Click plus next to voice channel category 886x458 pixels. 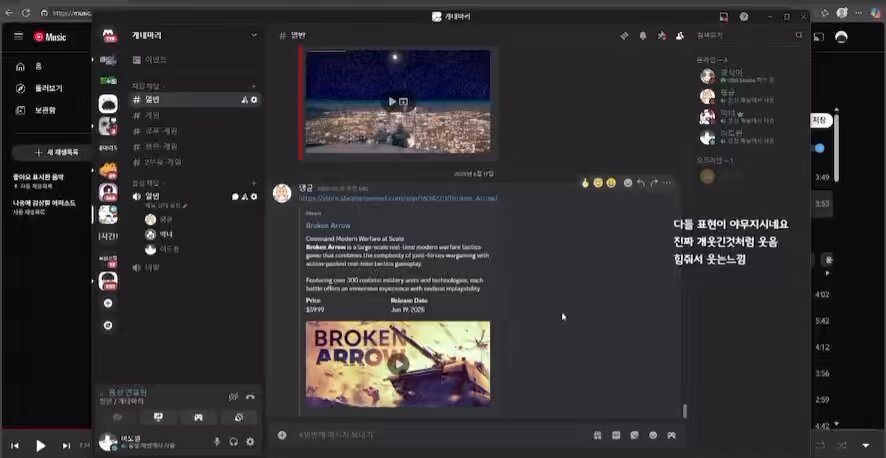(254, 184)
